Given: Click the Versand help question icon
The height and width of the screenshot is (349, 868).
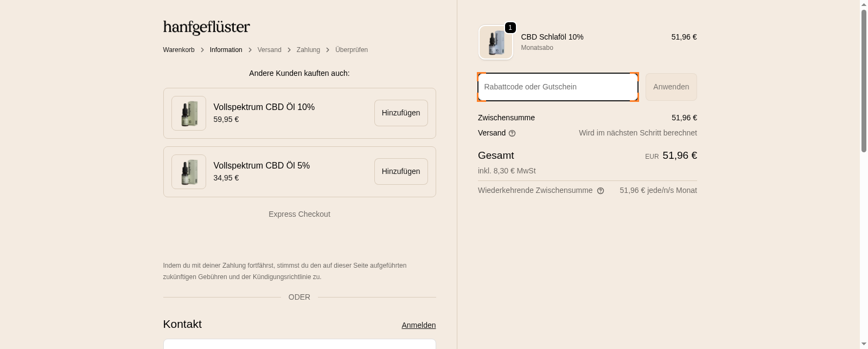Looking at the screenshot, I should point(512,133).
